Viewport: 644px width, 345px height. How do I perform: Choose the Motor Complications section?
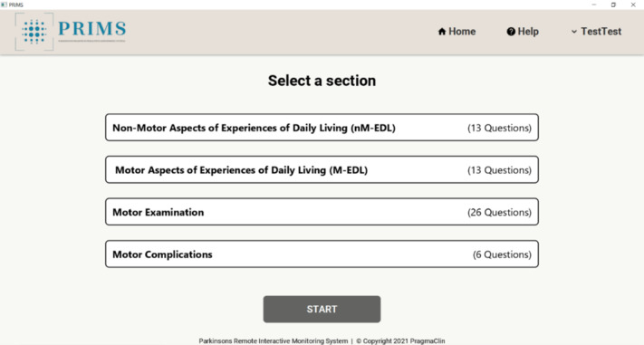click(322, 254)
